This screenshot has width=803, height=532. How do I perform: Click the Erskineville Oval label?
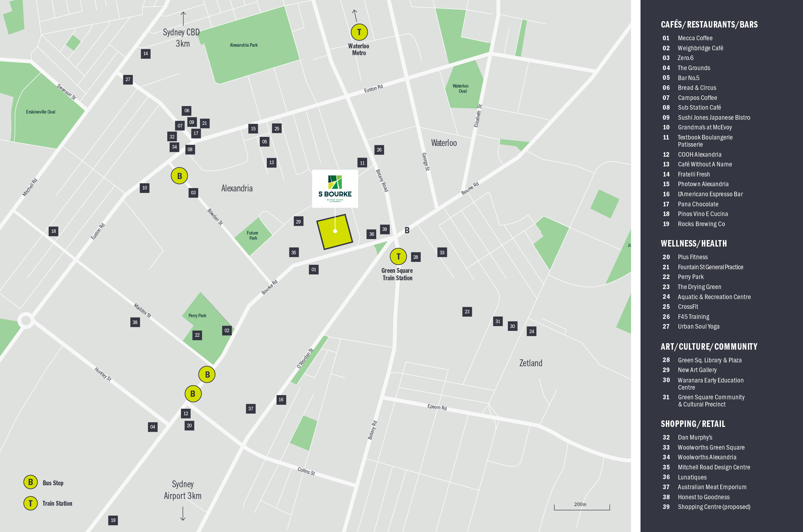(40, 112)
